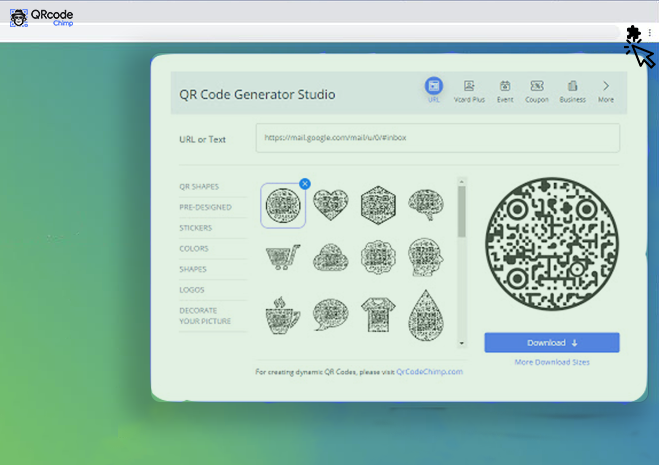This screenshot has height=465, width=659.
Task: Select the Vcard Plus icon
Action: pos(469,88)
